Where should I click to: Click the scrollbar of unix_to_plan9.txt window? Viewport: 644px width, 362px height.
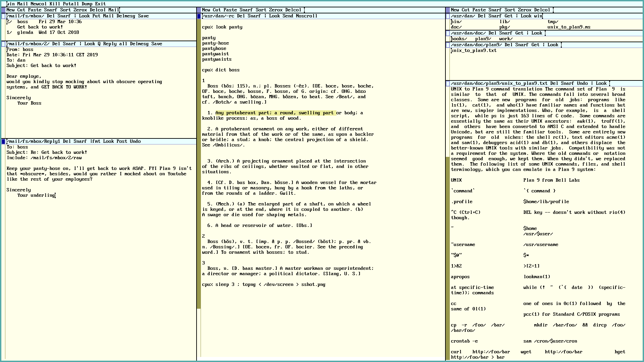pos(448,235)
